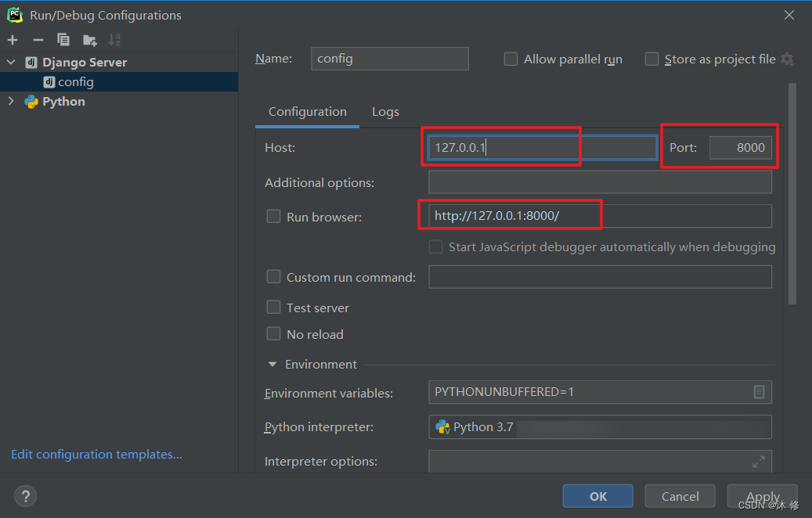Select the Configuration tab
812x518 pixels.
(307, 112)
